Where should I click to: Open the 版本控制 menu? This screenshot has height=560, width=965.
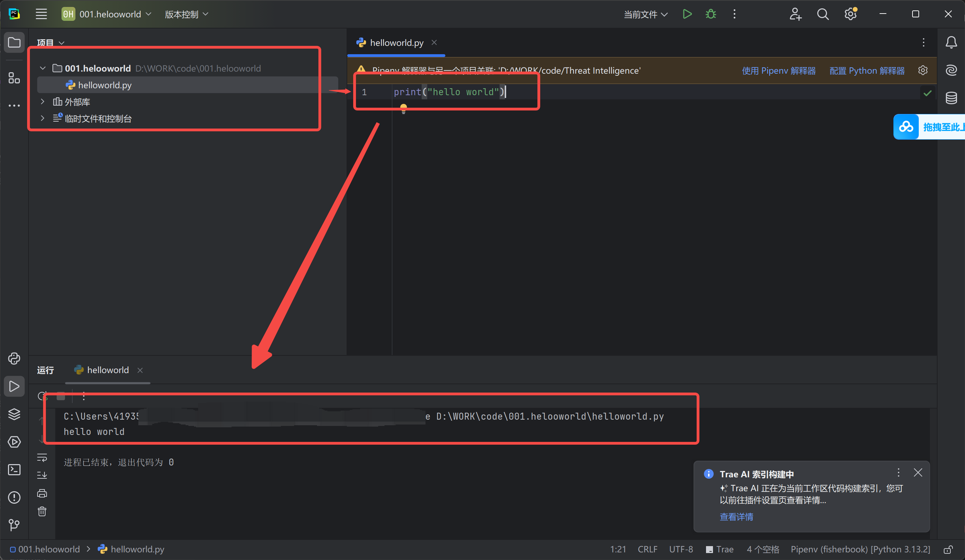tap(186, 14)
